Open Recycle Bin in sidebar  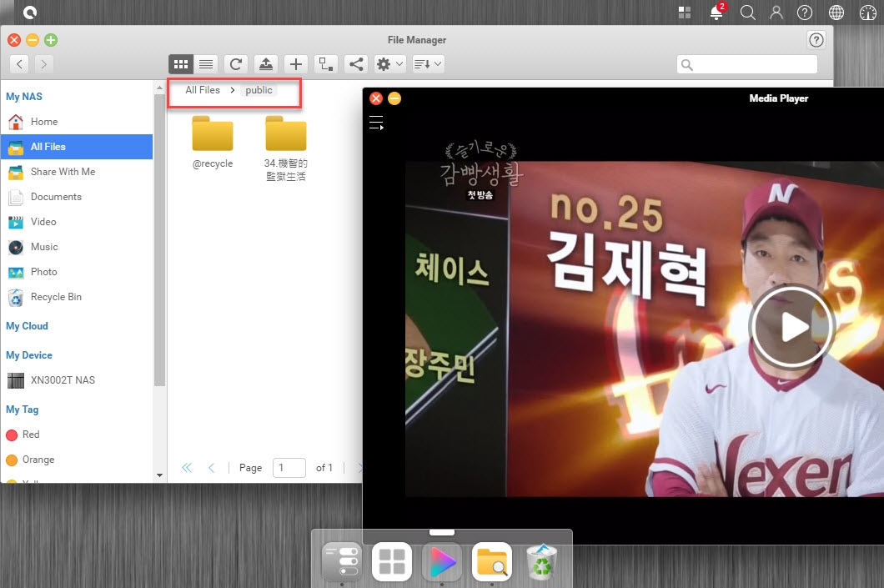77,297
